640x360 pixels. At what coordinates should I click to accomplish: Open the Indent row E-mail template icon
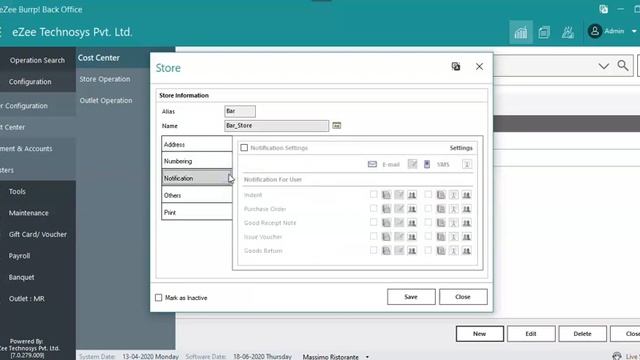pyautogui.click(x=386, y=195)
